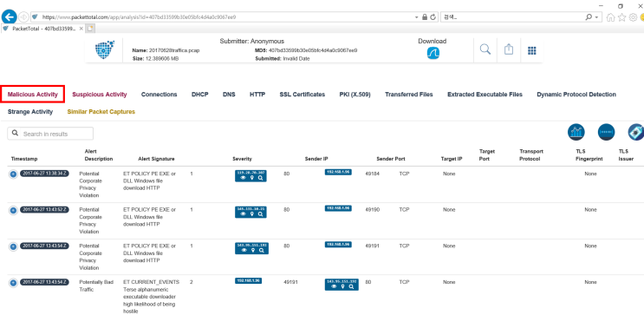The width and height of the screenshot is (644, 315).
Task: Switch to the Suspicious Activity tab
Action: point(100,95)
